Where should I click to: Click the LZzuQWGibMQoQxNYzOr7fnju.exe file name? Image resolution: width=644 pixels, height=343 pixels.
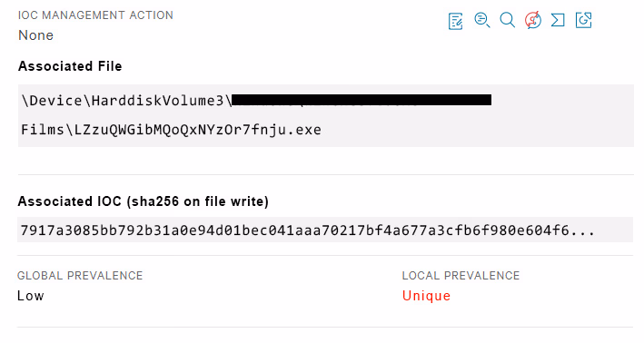(197, 130)
